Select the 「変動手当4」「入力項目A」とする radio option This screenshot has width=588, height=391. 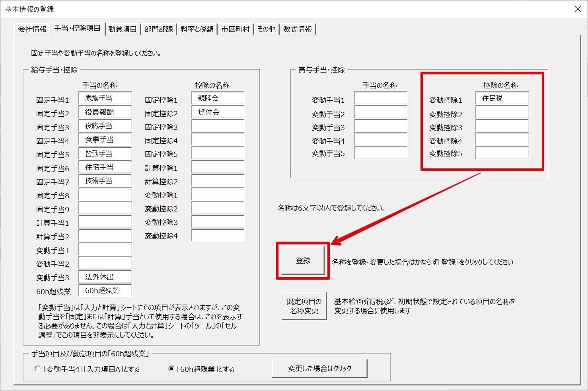tap(38, 369)
